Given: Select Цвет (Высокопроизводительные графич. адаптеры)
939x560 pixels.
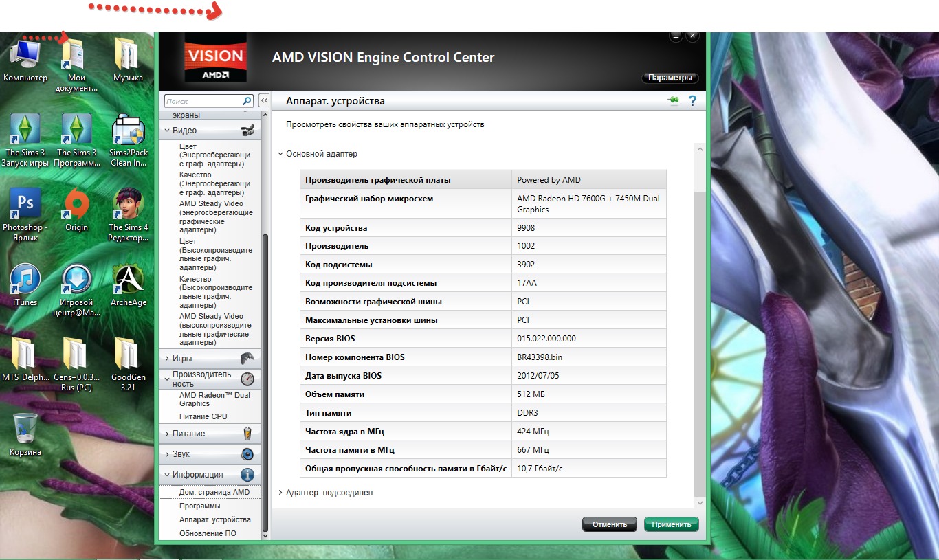Looking at the screenshot, I should (215, 255).
